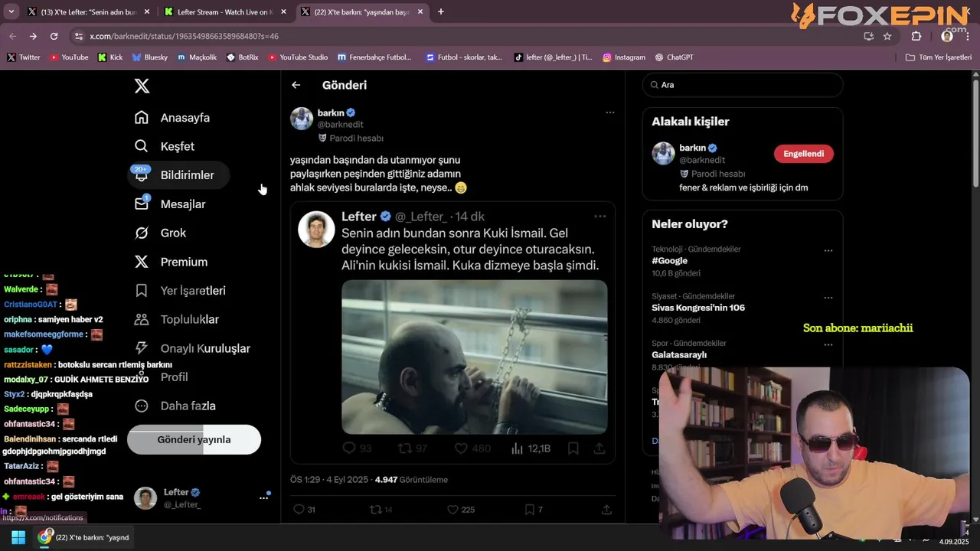Click the Ara search field
This screenshot has height=551, width=980.
pos(743,85)
